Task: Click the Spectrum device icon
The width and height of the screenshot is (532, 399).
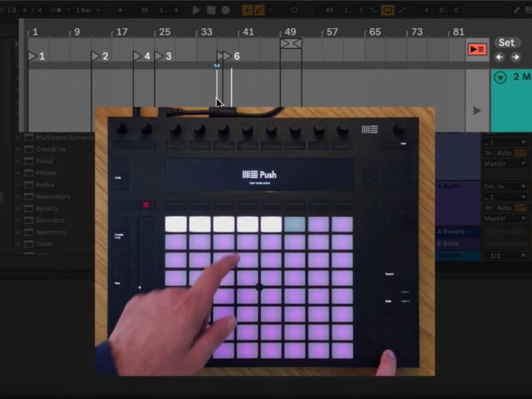Action: (29, 232)
